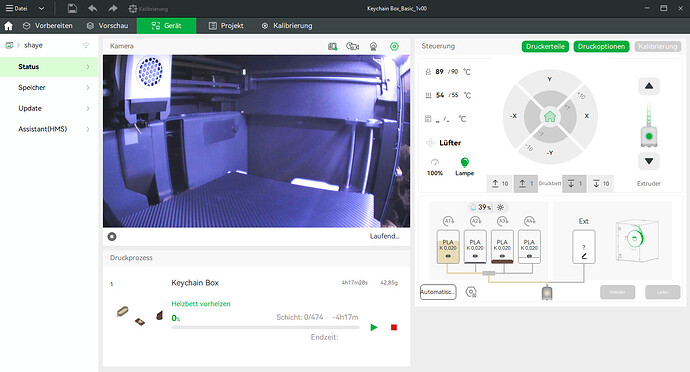Viewport: 690px width, 372px height.
Task: Select the A1 PLA filament slot
Action: (x=448, y=247)
